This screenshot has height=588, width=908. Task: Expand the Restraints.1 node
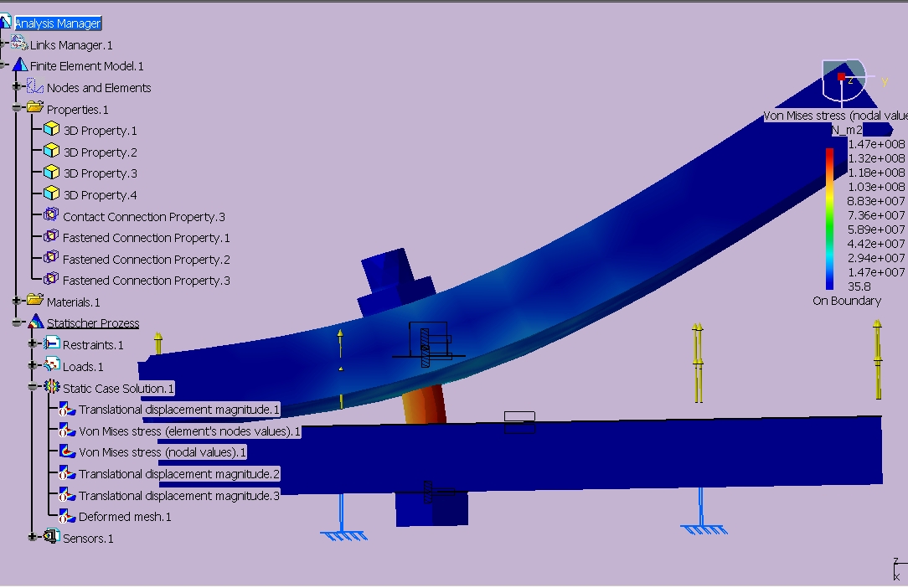click(33, 343)
